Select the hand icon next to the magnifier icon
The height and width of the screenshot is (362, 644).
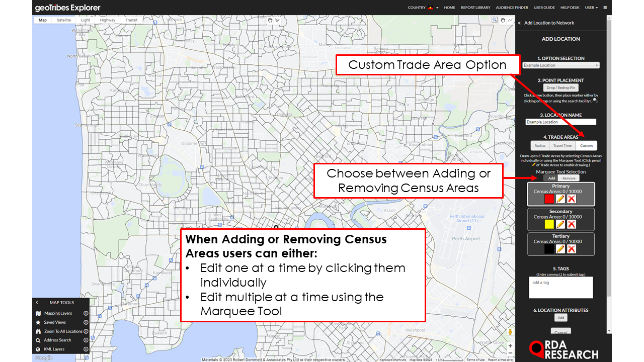(502, 20)
